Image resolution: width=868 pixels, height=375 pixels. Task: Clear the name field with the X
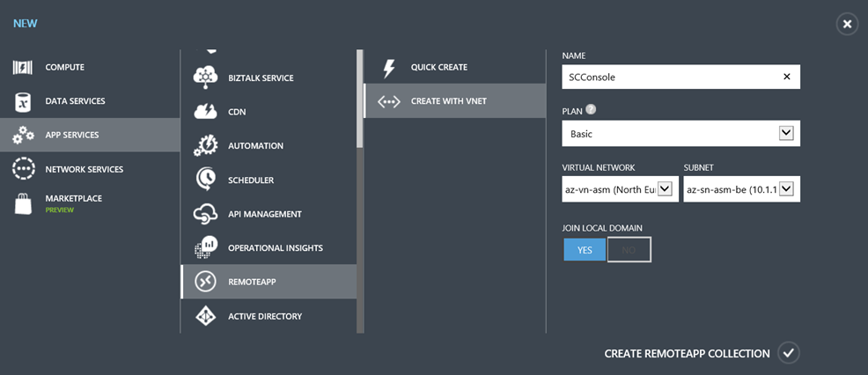coord(787,77)
